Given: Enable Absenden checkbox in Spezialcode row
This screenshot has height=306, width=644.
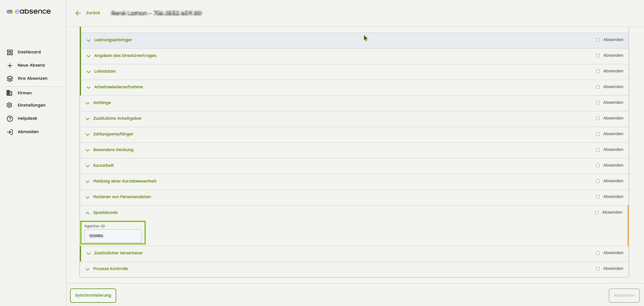Looking at the screenshot, I should click(597, 213).
